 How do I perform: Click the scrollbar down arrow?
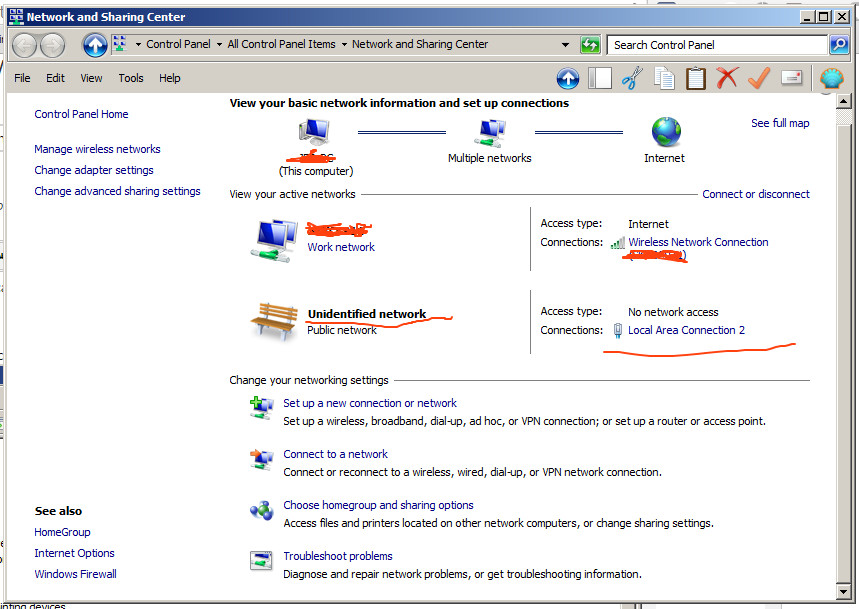pos(843,591)
